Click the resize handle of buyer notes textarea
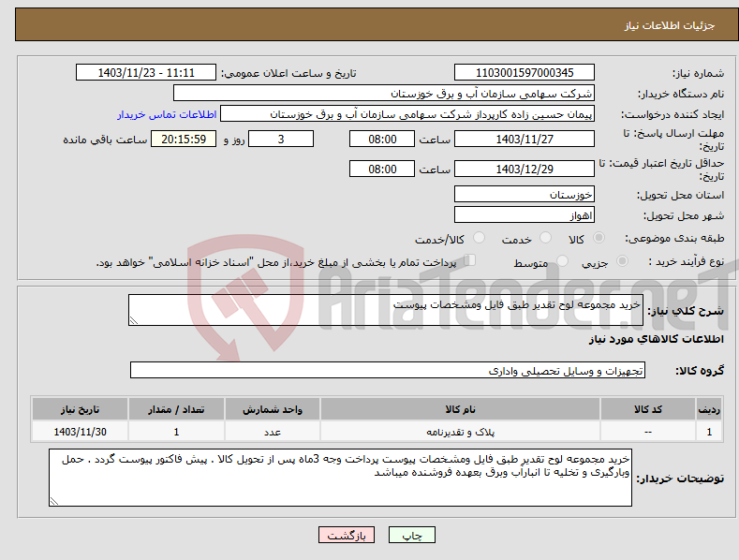739x560 pixels. pyautogui.click(x=54, y=502)
